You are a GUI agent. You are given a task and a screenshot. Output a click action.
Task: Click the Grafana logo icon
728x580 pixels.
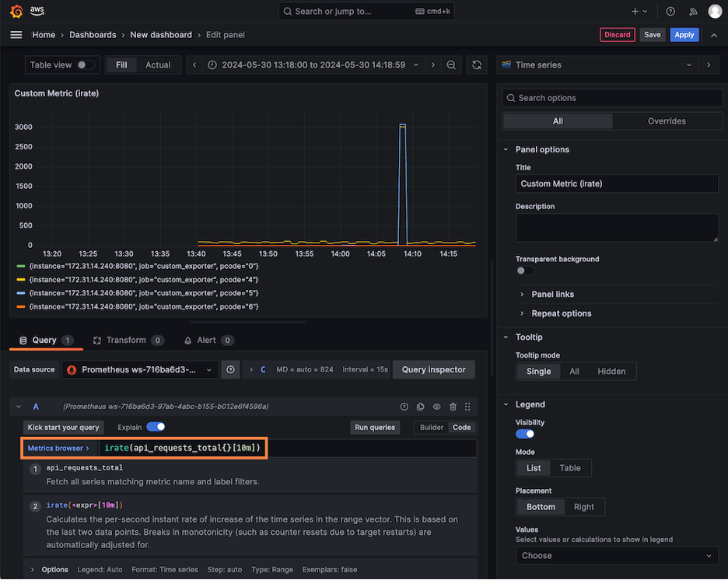[x=16, y=11]
